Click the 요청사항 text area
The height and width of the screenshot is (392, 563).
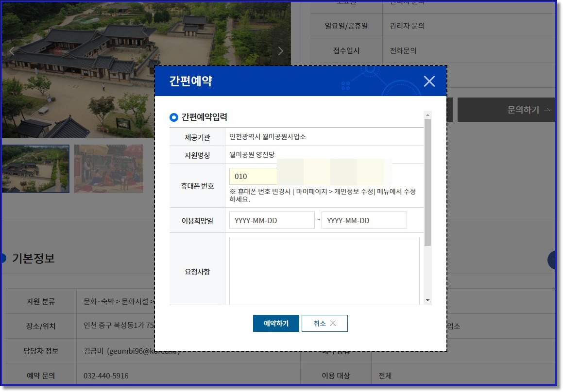[324, 271]
